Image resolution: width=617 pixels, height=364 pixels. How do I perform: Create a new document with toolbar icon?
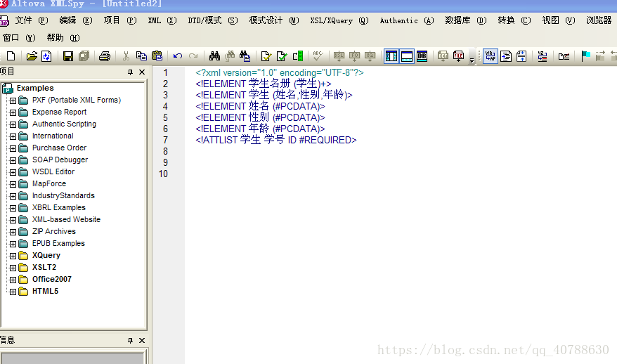[x=11, y=56]
